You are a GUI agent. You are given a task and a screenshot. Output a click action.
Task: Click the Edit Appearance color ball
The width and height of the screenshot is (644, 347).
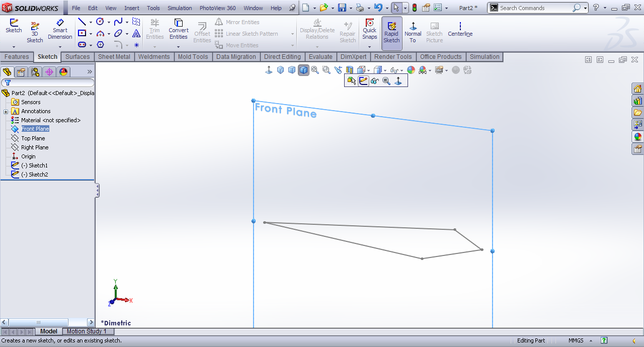[x=411, y=70]
